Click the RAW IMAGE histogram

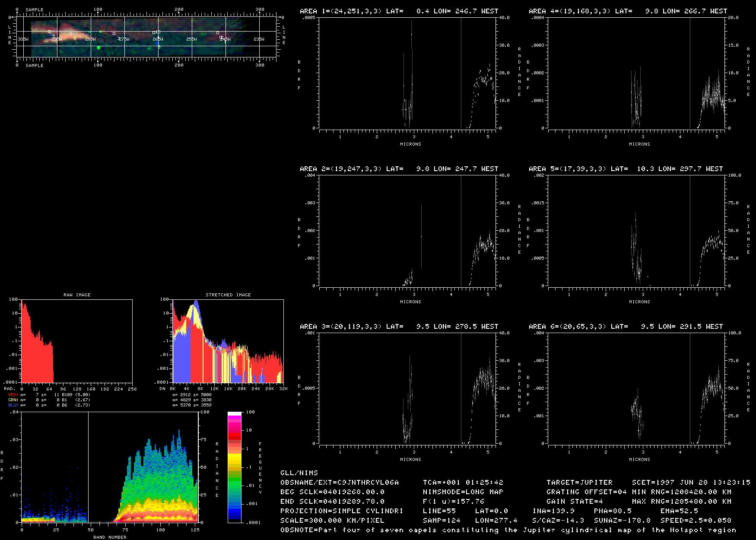[x=77, y=341]
